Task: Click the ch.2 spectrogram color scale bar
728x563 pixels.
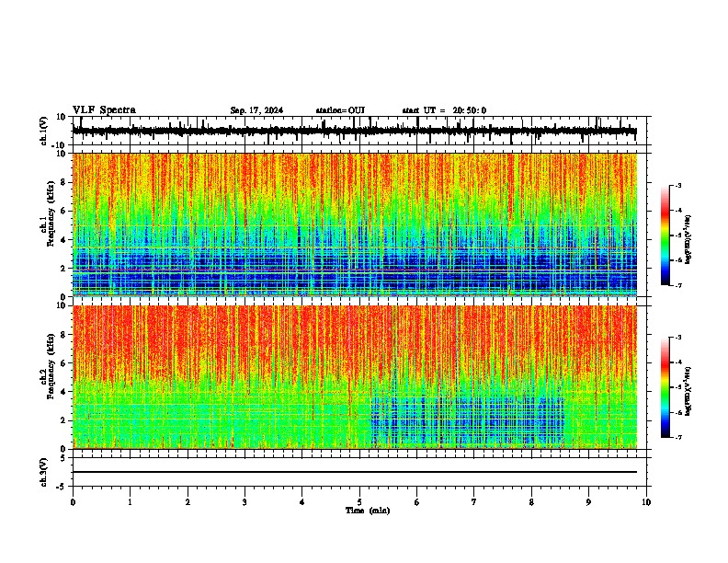Action: click(665, 387)
